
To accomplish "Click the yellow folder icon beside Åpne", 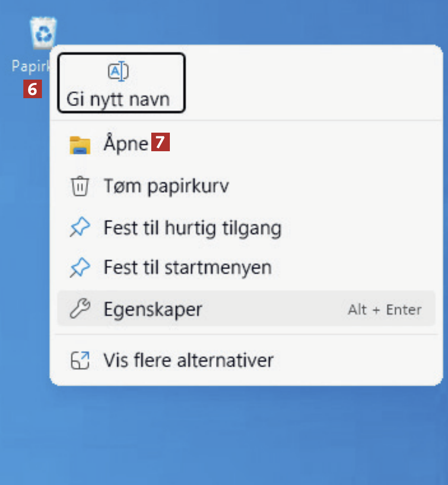I will point(80,145).
